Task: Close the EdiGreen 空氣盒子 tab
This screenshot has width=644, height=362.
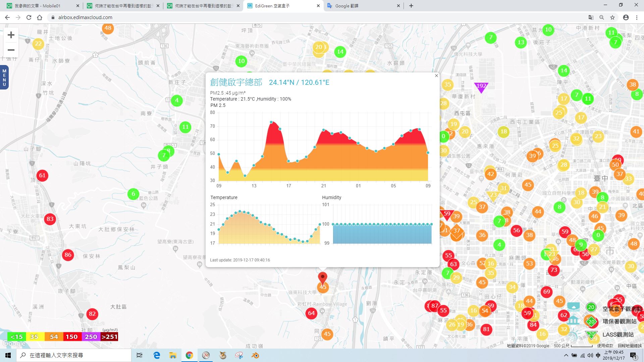Action: [x=318, y=6]
